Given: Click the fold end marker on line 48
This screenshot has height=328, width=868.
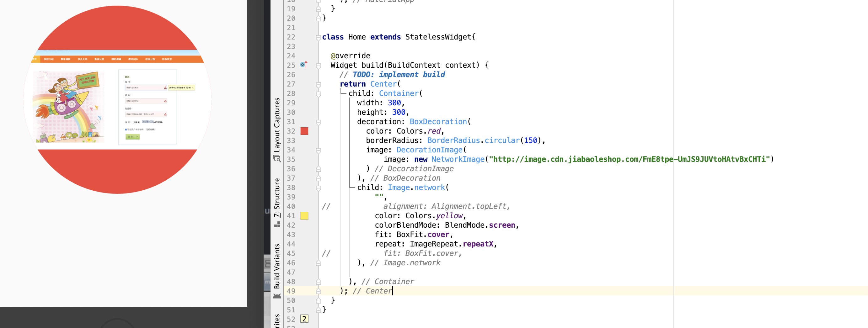Looking at the screenshot, I should click(x=319, y=282).
